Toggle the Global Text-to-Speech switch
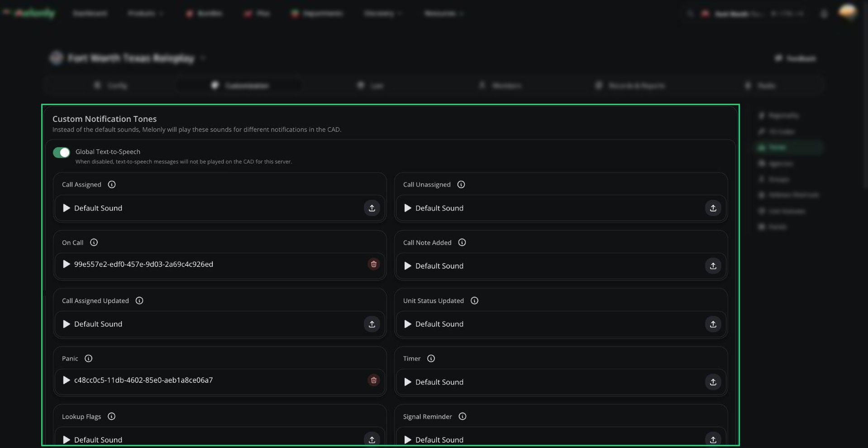This screenshot has height=448, width=868. (x=62, y=153)
